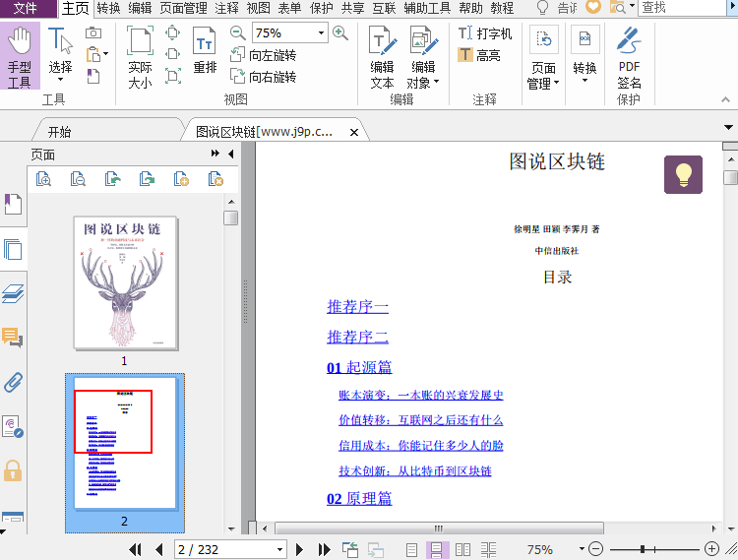Open the Convert (转换) ribbon tab
738x560 pixels.
[x=108, y=8]
